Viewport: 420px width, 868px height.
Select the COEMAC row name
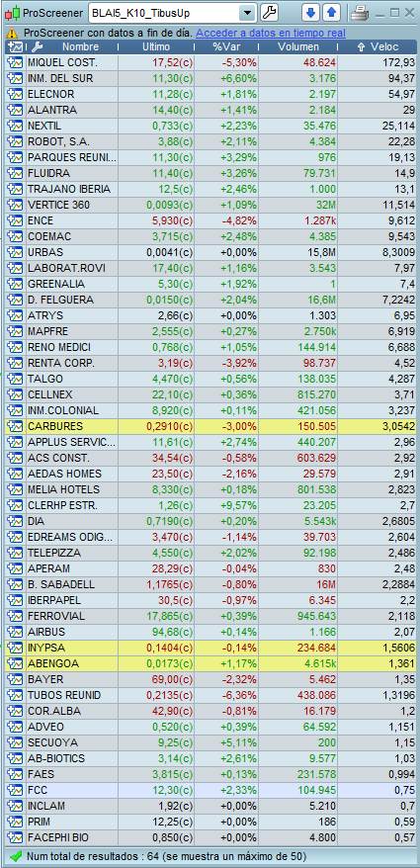tap(48, 236)
